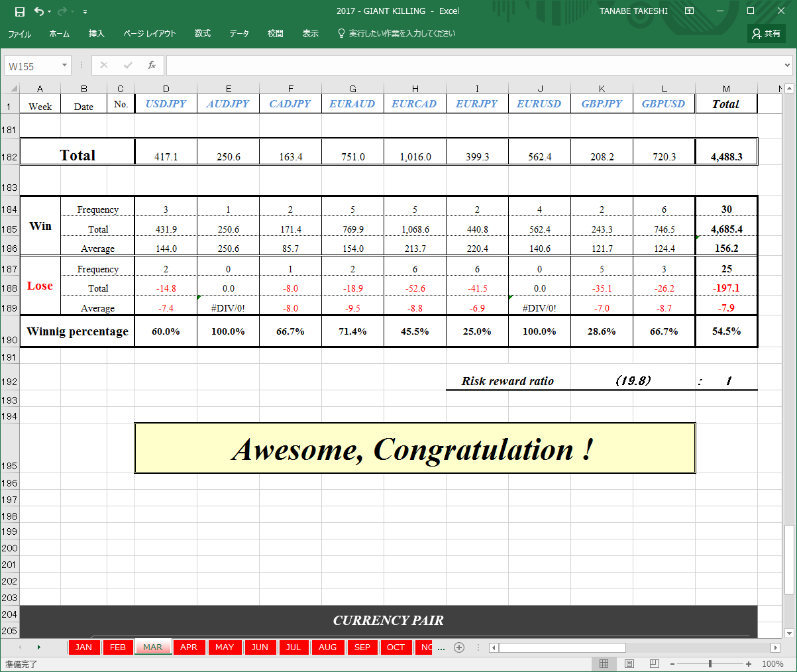797x672 pixels.
Task: Add a new sheet with plus icon
Action: (459, 647)
